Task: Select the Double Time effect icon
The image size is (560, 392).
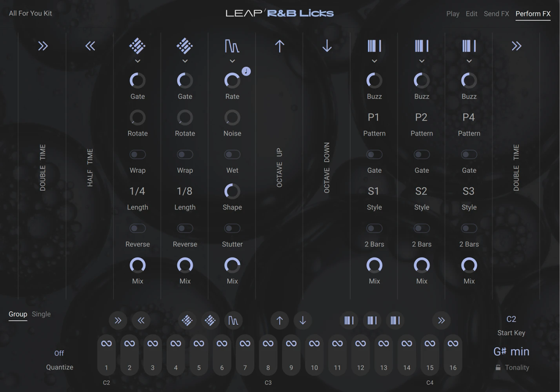Action: [43, 46]
